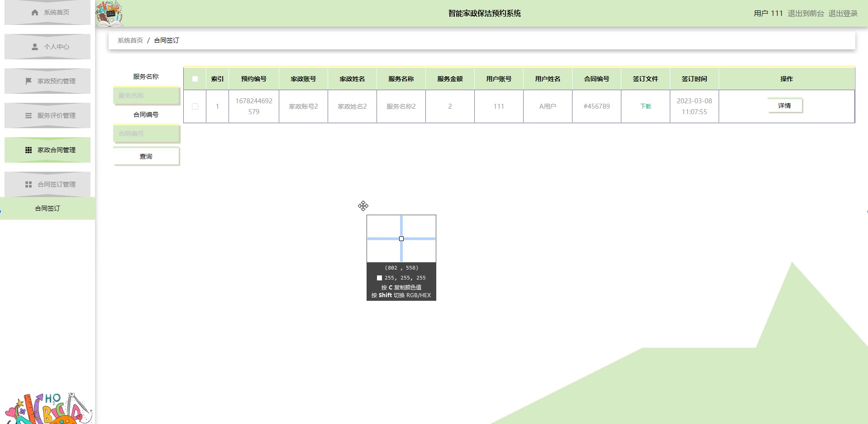
Task: Open the 服务评价管理 menu item
Action: tap(56, 116)
